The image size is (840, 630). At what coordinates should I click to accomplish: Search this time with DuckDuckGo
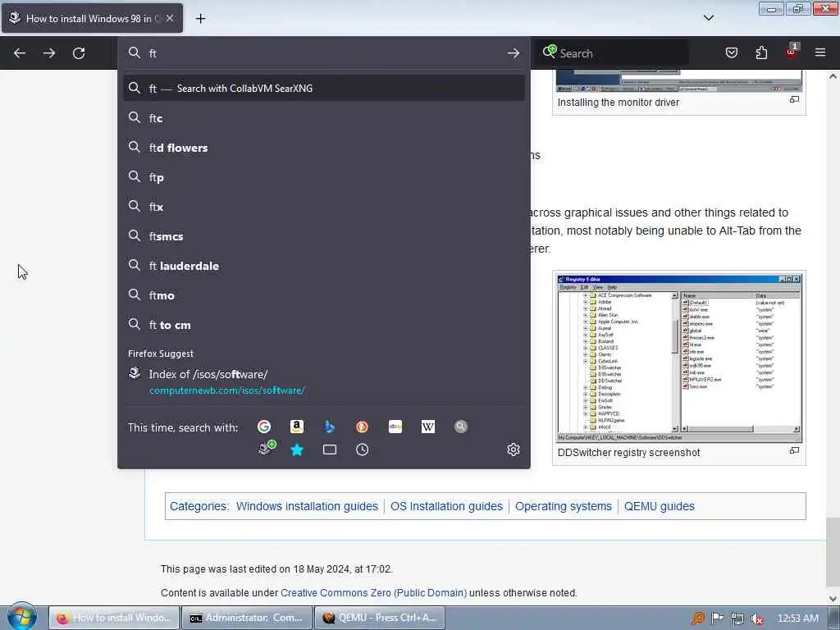click(362, 427)
